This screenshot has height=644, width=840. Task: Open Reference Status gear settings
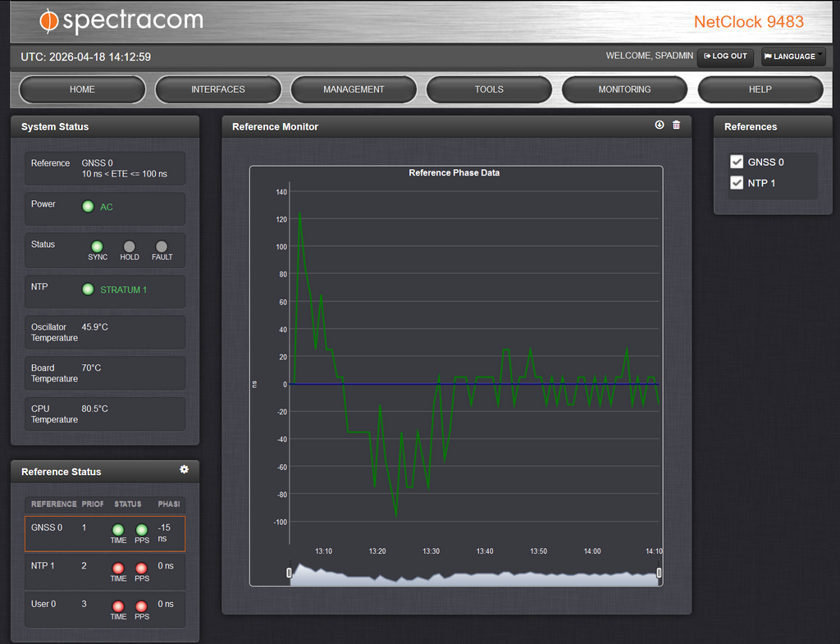[184, 469]
